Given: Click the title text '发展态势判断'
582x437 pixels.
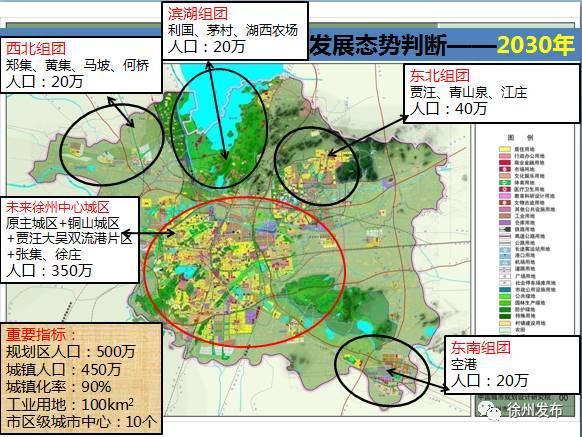Looking at the screenshot, I should tap(379, 46).
